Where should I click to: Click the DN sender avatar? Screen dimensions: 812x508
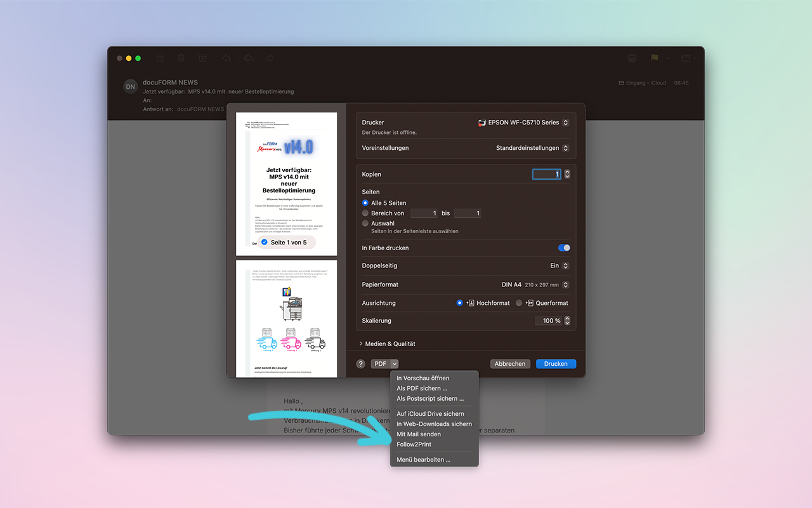point(130,87)
